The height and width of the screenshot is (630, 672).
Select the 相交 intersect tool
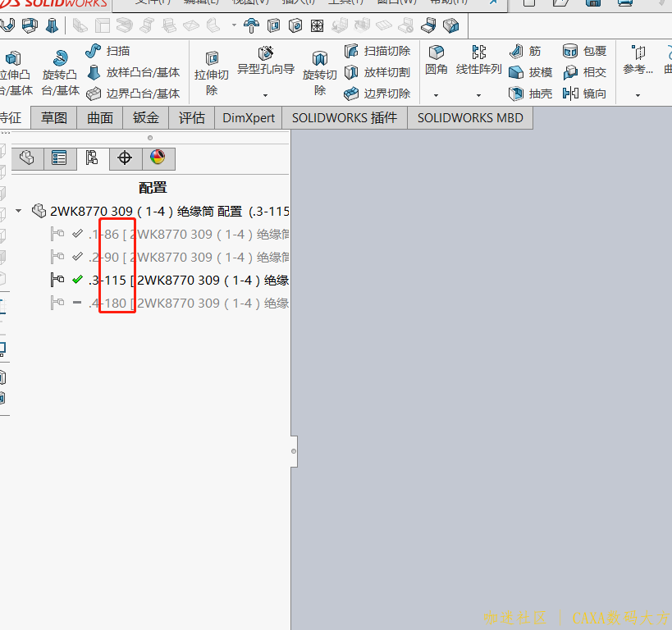pyautogui.click(x=584, y=72)
